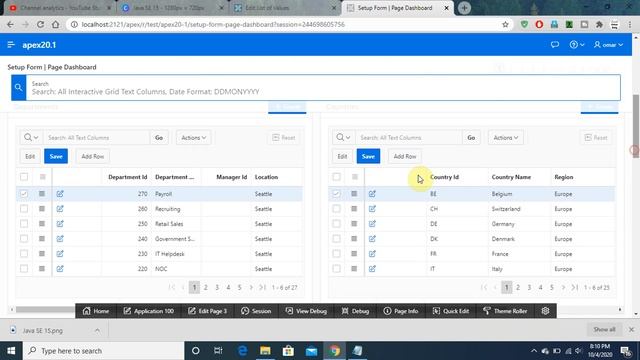Screen dimensions: 640x360
Task: Save changes in the Departments grid
Action: click(x=56, y=156)
